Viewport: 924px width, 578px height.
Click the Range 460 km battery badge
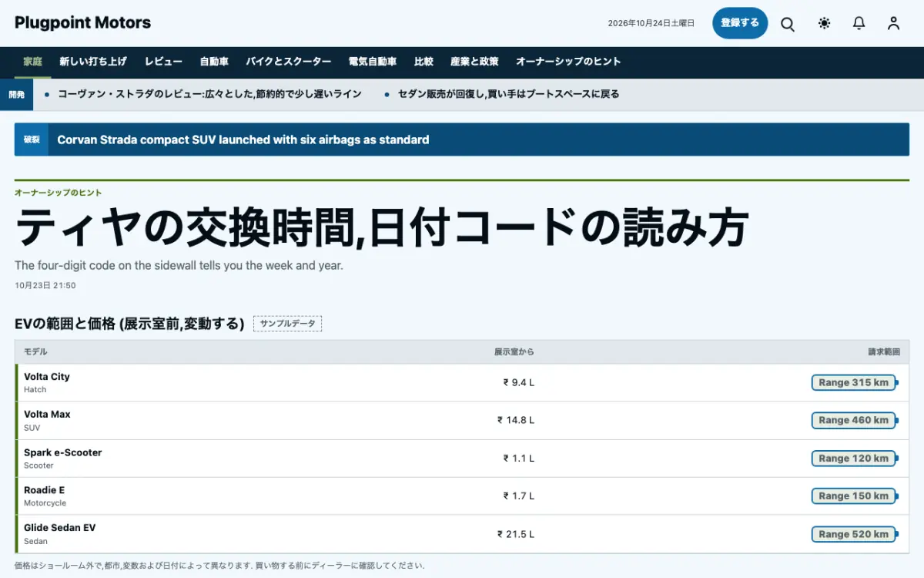pos(855,420)
